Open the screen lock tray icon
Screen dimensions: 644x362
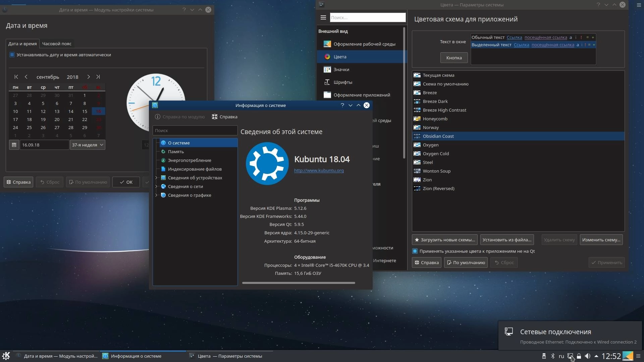(x=579, y=356)
